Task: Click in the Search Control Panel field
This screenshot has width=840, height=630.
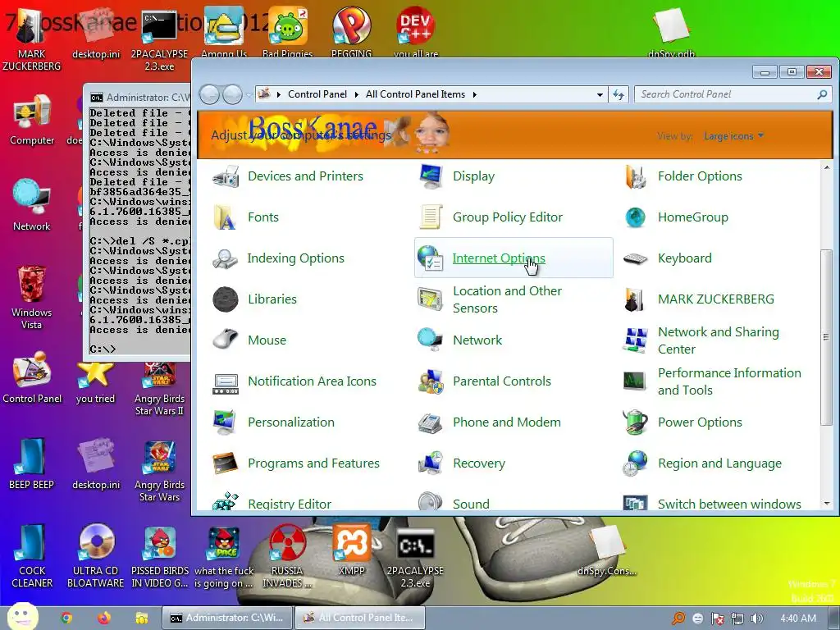Action: point(733,95)
